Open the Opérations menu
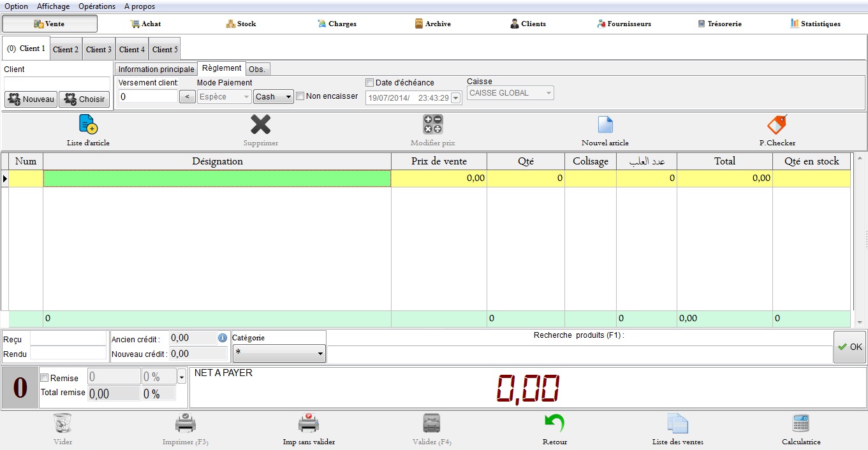This screenshot has height=450, width=868. pyautogui.click(x=97, y=6)
